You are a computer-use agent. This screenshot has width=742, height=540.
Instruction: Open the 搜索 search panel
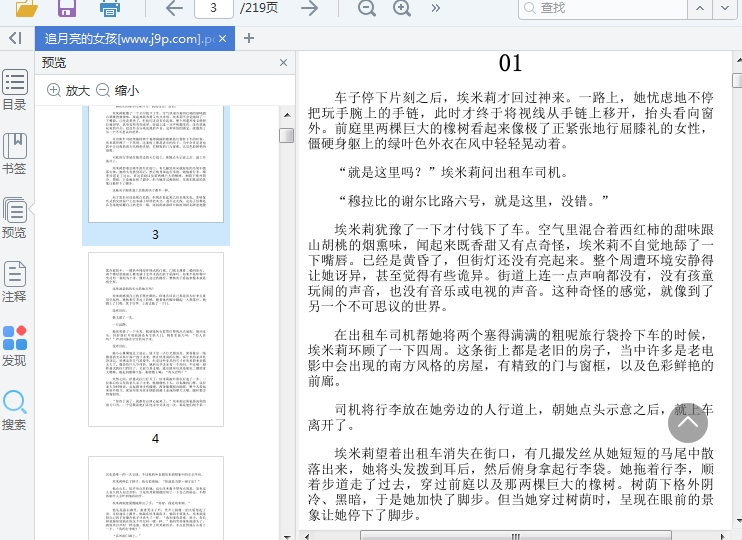[15, 410]
